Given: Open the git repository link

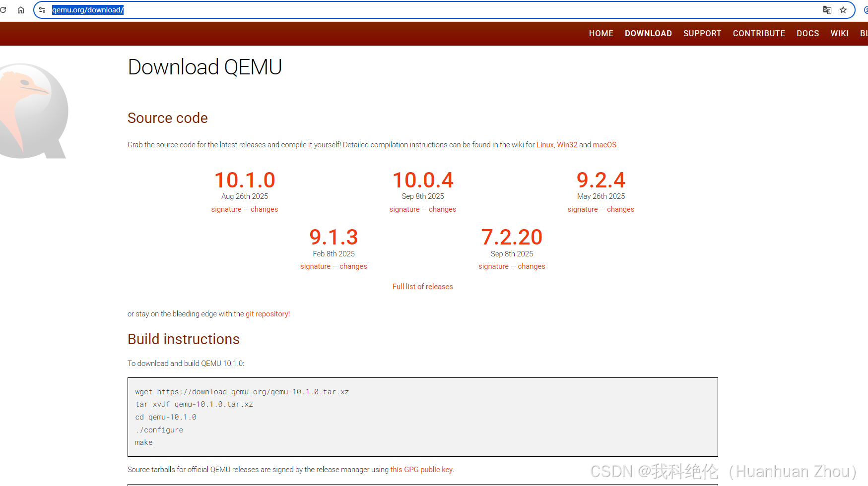Looking at the screenshot, I should [267, 313].
